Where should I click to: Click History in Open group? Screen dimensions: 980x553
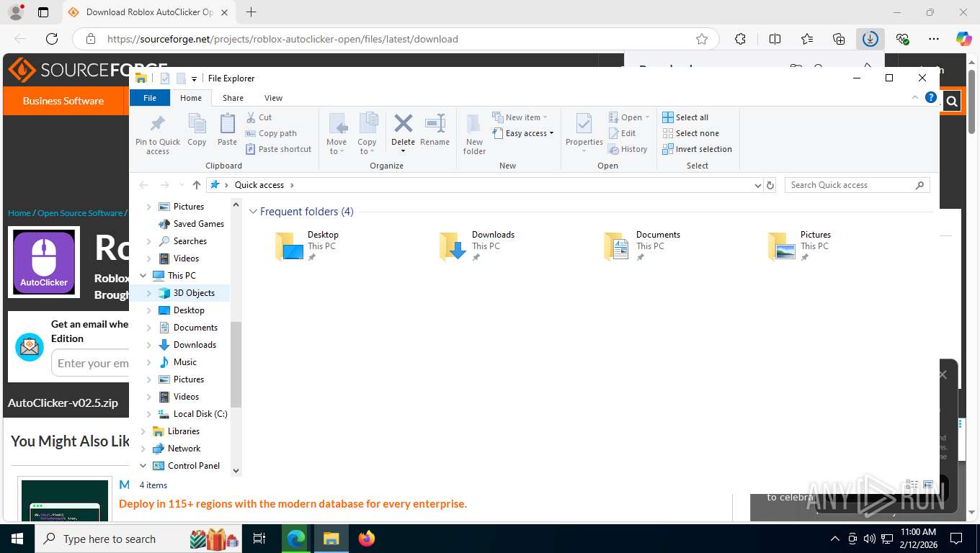point(628,149)
